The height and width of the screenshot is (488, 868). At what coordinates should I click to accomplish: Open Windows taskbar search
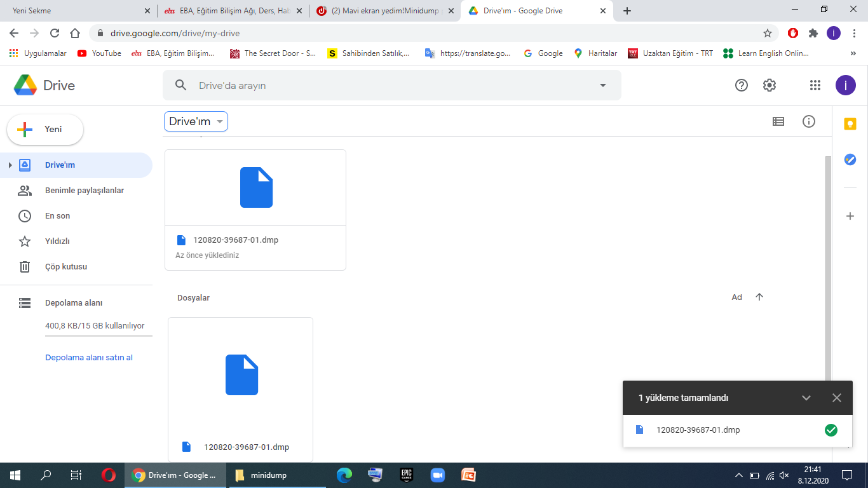tap(46, 475)
